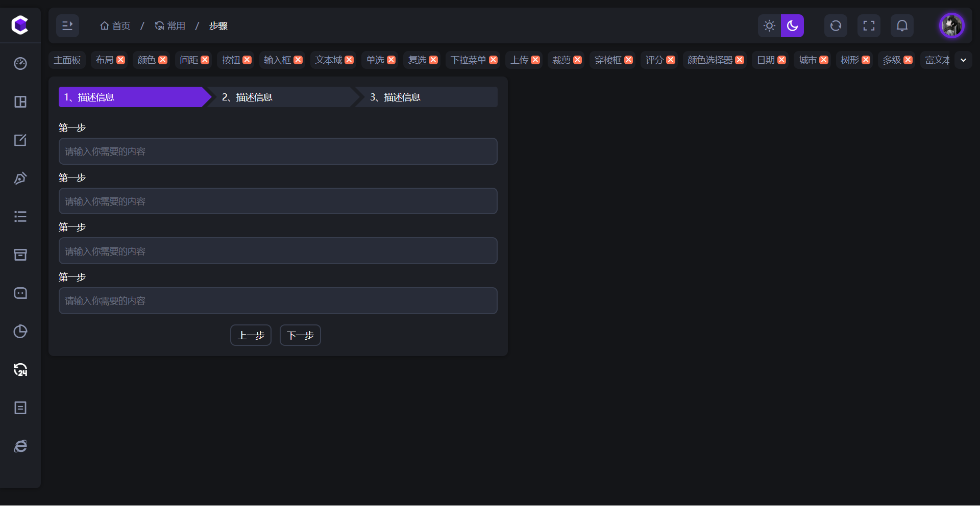This screenshot has width=980, height=506.
Task: Open the list sidebar icon
Action: pos(20,216)
